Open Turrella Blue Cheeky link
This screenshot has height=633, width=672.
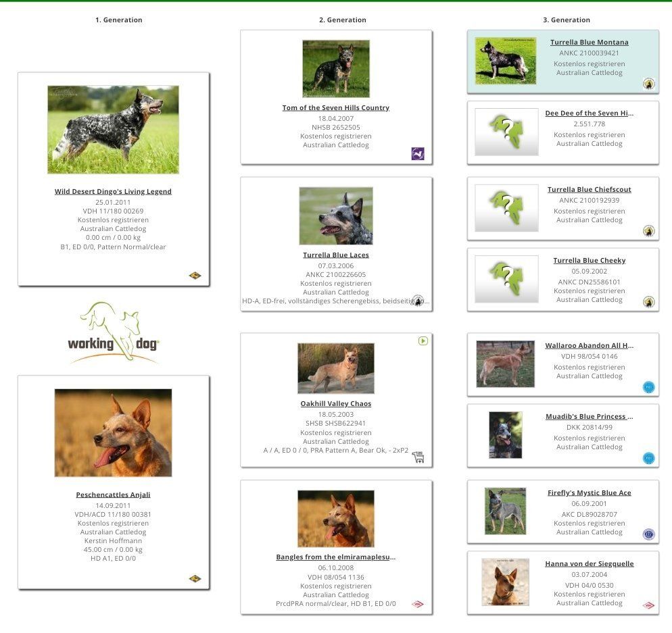pyautogui.click(x=590, y=260)
